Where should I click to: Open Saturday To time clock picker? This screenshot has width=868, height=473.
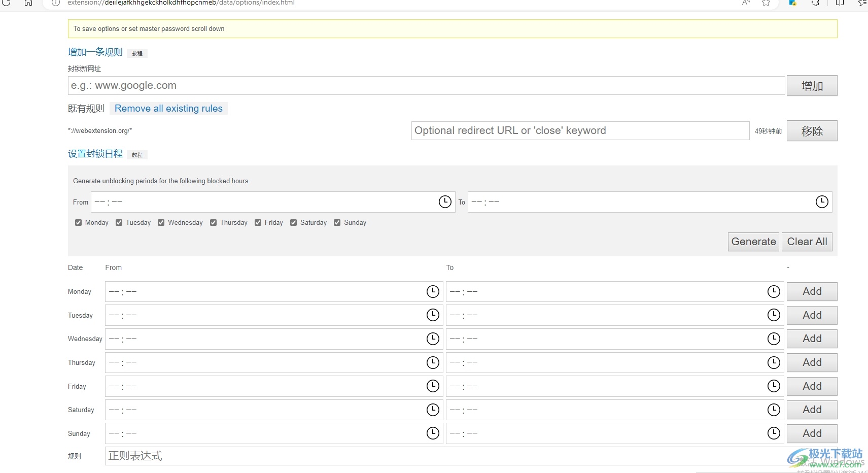[774, 410]
